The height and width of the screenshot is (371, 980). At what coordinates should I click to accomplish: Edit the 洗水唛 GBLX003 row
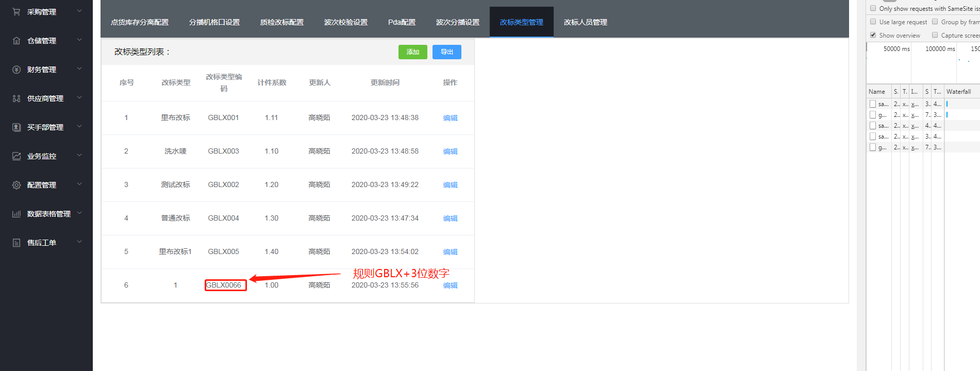(x=450, y=151)
